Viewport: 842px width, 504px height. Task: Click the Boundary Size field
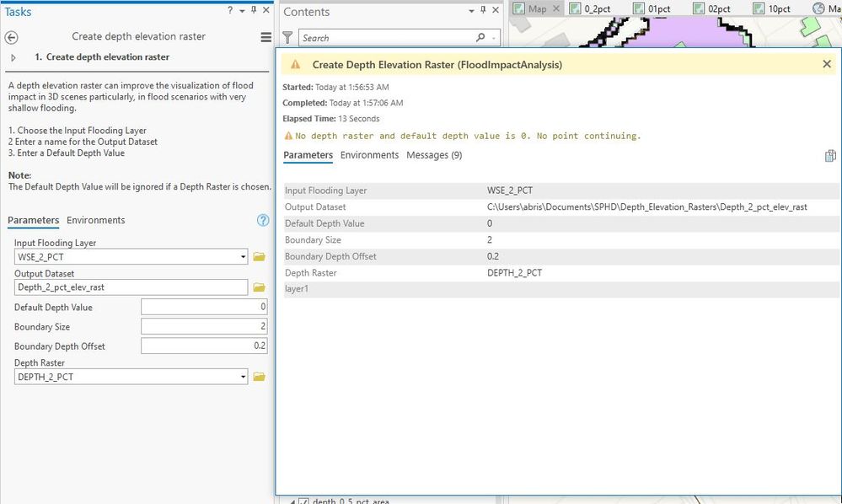point(204,326)
